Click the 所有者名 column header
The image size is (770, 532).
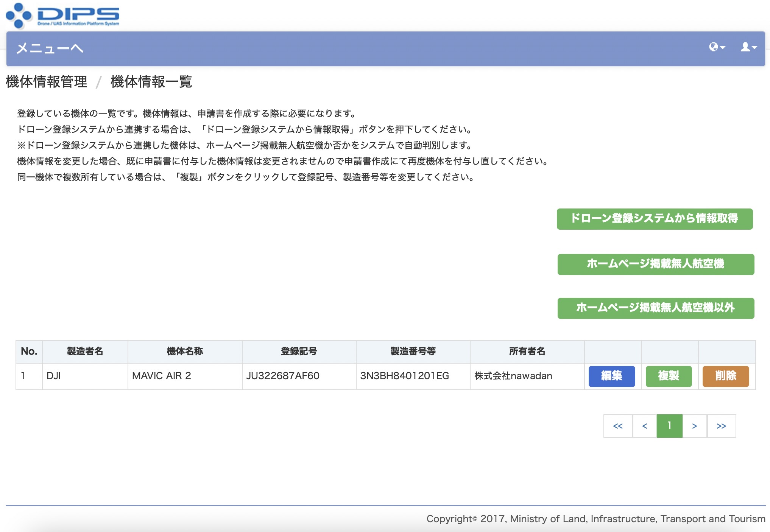pyautogui.click(x=527, y=352)
